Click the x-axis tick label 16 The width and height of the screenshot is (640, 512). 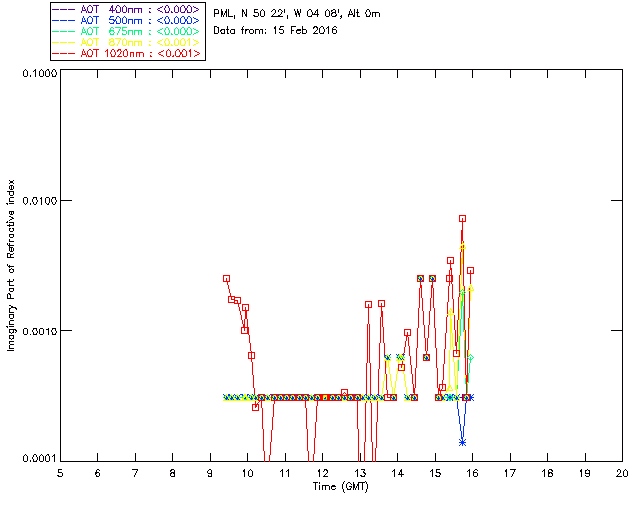pyautogui.click(x=472, y=473)
